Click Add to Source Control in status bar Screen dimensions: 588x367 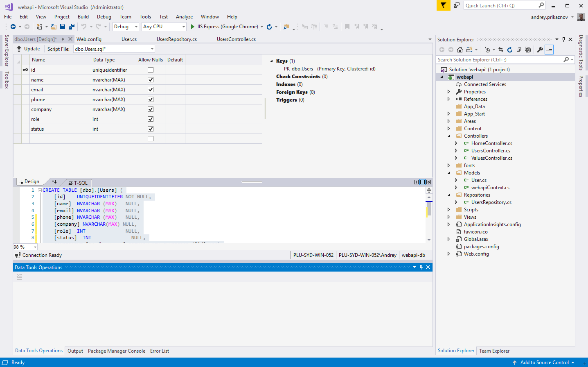tap(544, 362)
